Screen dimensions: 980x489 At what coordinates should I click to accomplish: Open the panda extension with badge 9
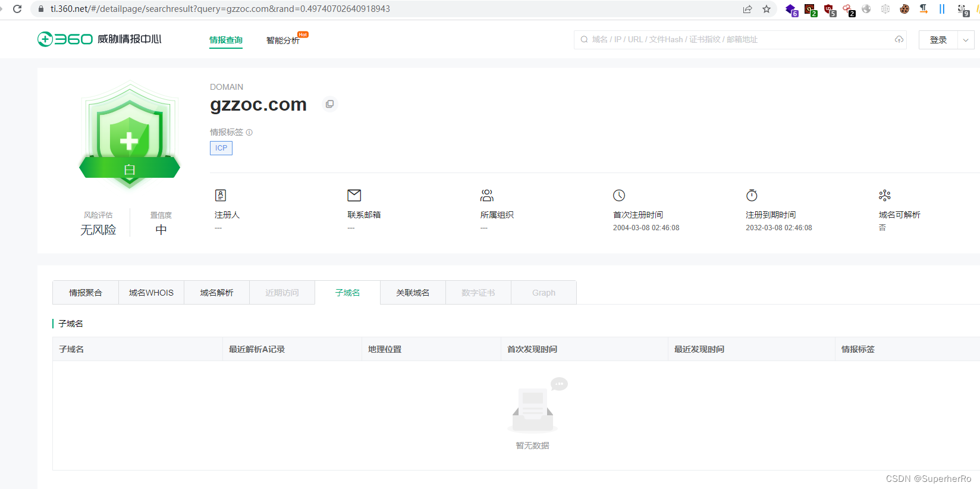click(963, 10)
